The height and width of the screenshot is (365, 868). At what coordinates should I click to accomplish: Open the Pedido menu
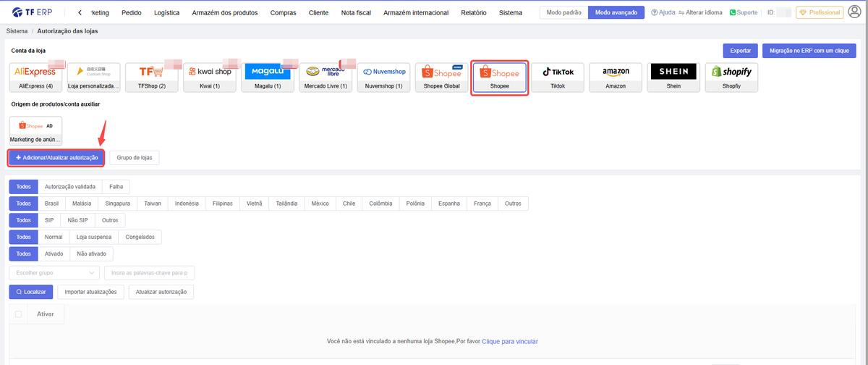pos(132,12)
